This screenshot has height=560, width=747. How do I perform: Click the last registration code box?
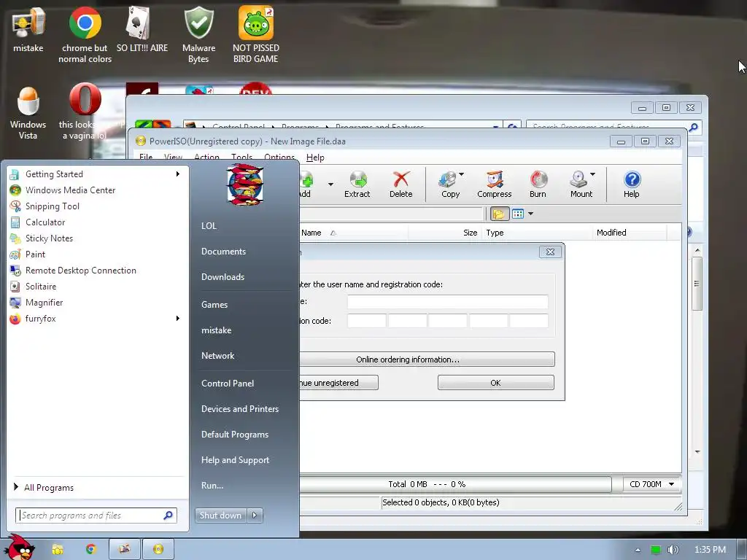click(529, 321)
